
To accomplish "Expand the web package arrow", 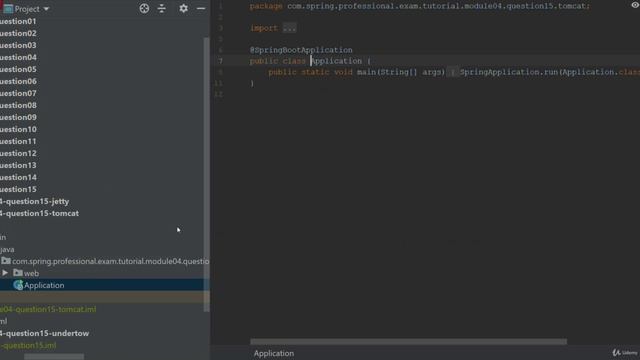I will [x=5, y=273].
